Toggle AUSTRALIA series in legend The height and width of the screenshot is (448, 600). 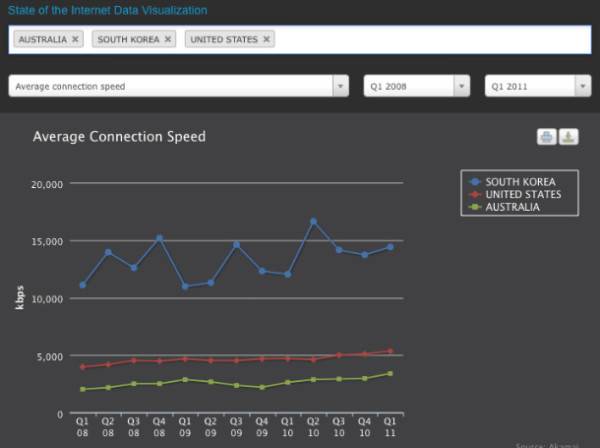coord(505,207)
